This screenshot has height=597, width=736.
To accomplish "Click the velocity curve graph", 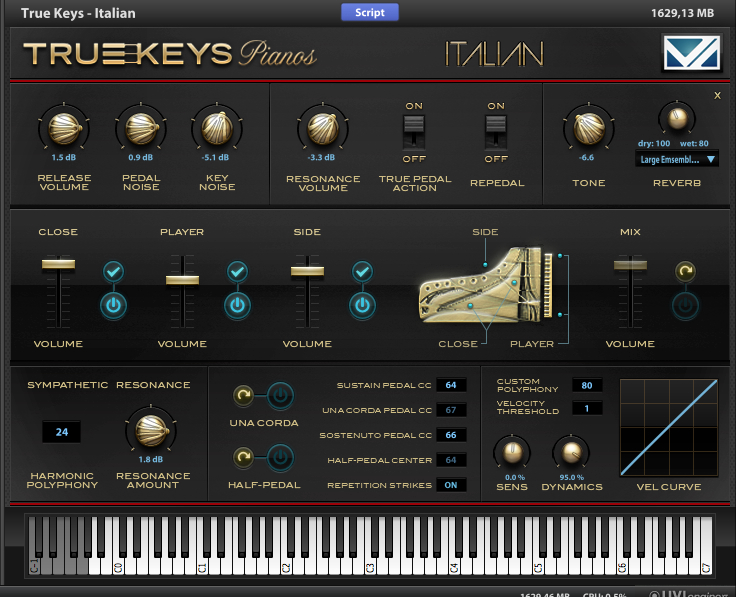I will coord(669,428).
